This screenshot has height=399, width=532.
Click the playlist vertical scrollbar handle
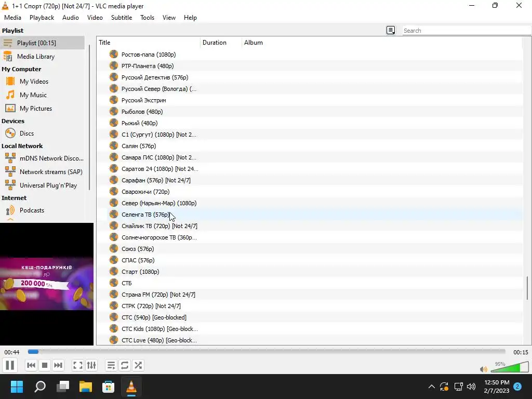click(x=527, y=288)
